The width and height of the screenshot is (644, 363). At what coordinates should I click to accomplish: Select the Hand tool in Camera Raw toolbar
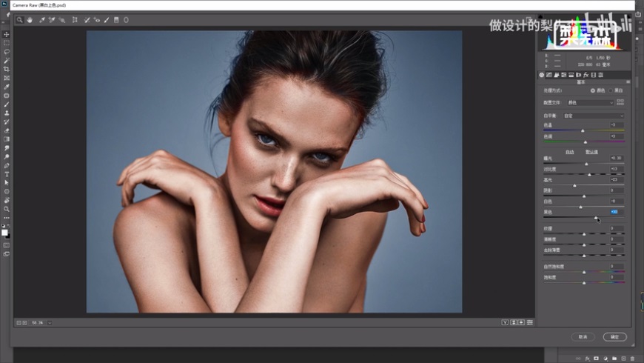coord(30,20)
